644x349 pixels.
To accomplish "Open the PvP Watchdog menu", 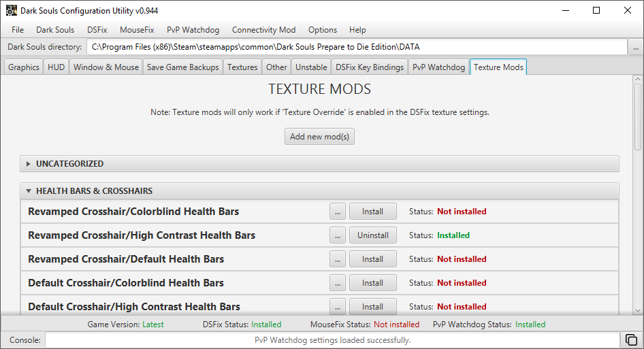I will point(193,30).
